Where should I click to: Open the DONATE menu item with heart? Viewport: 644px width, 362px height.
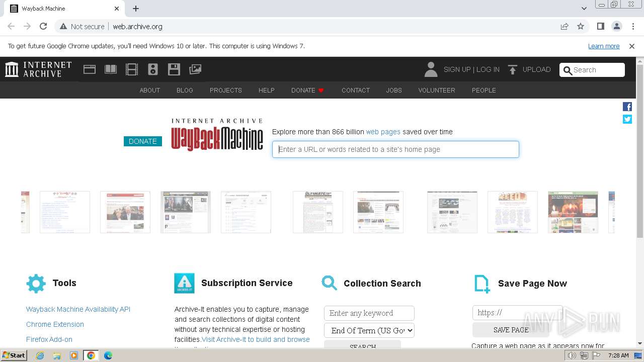pyautogui.click(x=307, y=90)
